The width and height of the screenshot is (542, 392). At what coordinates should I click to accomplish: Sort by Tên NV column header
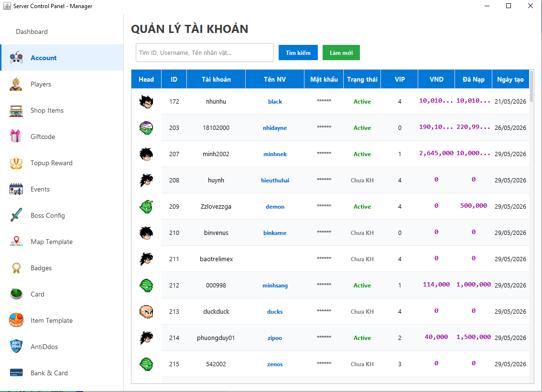pyautogui.click(x=275, y=79)
